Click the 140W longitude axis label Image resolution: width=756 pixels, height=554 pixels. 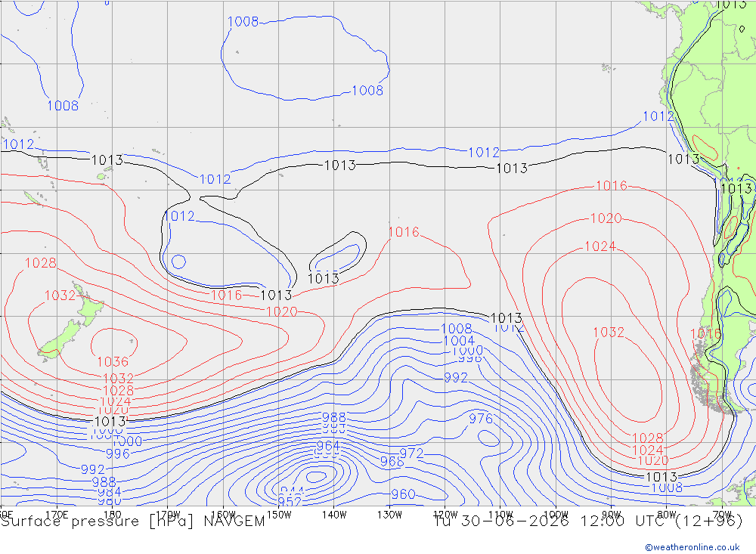pyautogui.click(x=334, y=515)
